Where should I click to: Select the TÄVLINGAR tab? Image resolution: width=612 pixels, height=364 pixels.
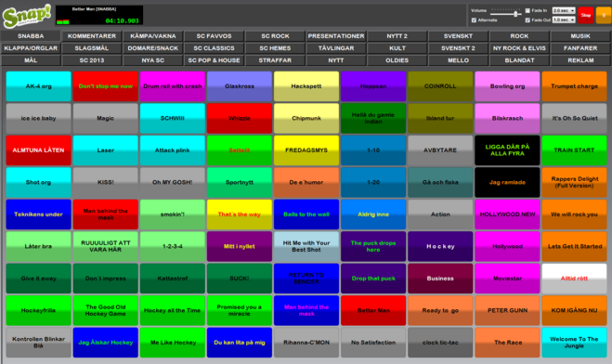coord(336,48)
